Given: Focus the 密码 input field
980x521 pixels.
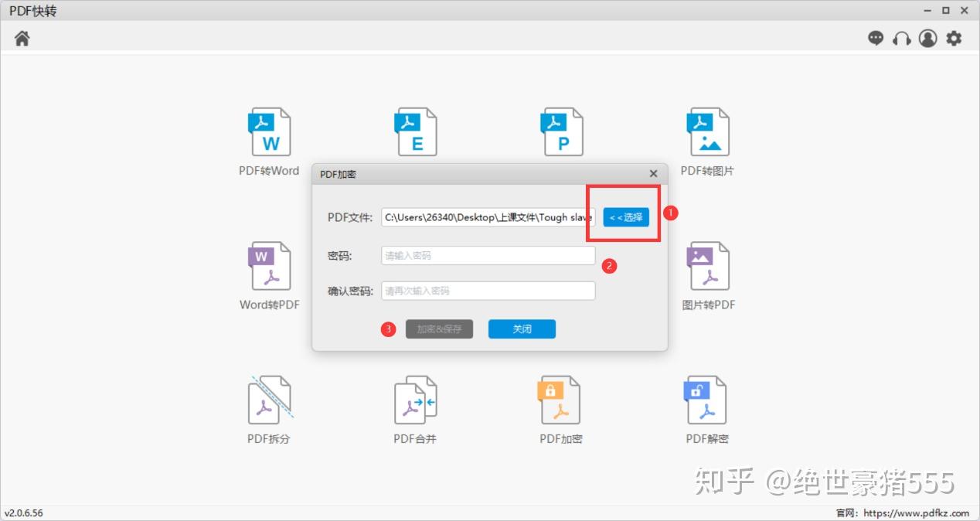Looking at the screenshot, I should coord(488,255).
